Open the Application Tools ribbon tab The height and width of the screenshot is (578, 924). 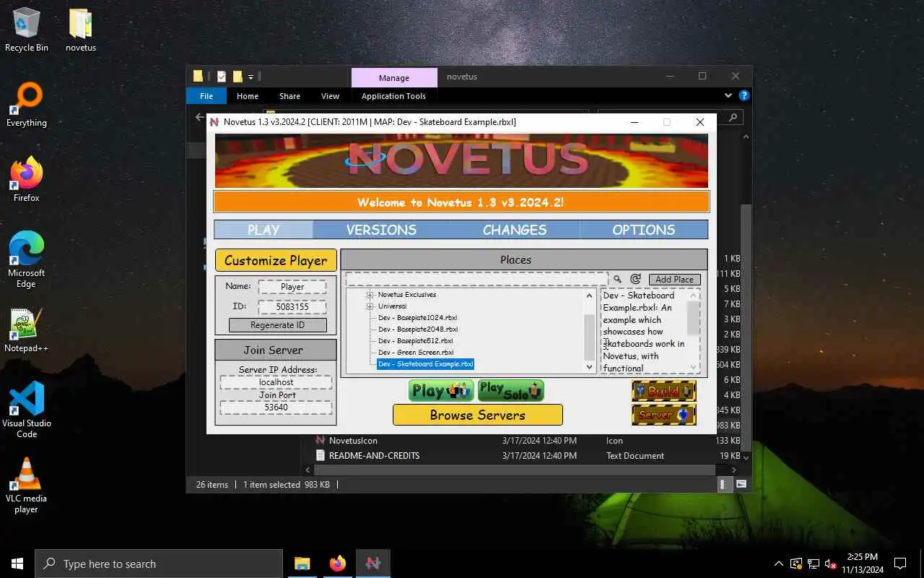tap(393, 96)
